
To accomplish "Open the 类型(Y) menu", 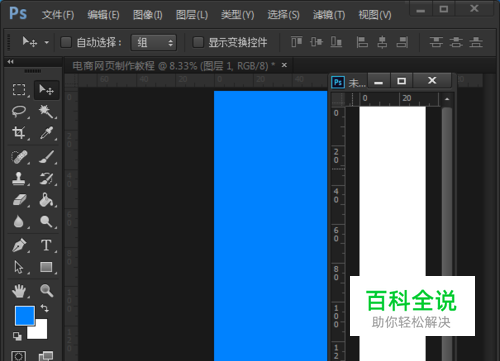I will (237, 15).
